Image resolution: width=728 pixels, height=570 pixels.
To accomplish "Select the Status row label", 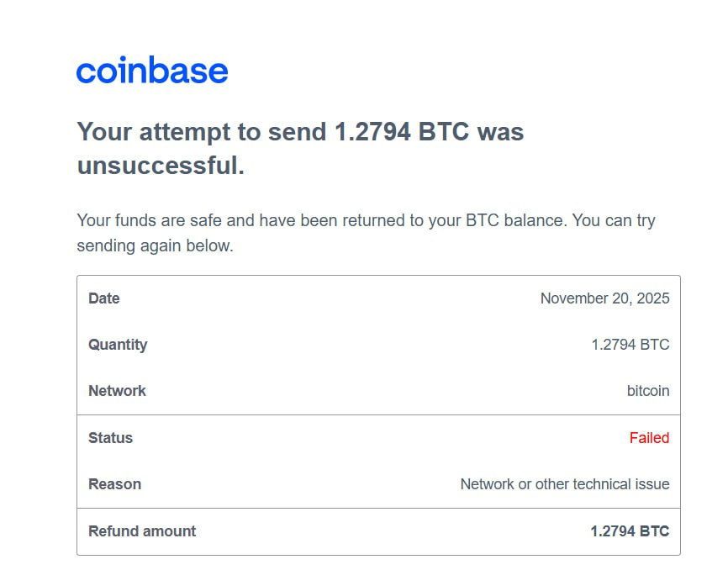I will 110,438.
